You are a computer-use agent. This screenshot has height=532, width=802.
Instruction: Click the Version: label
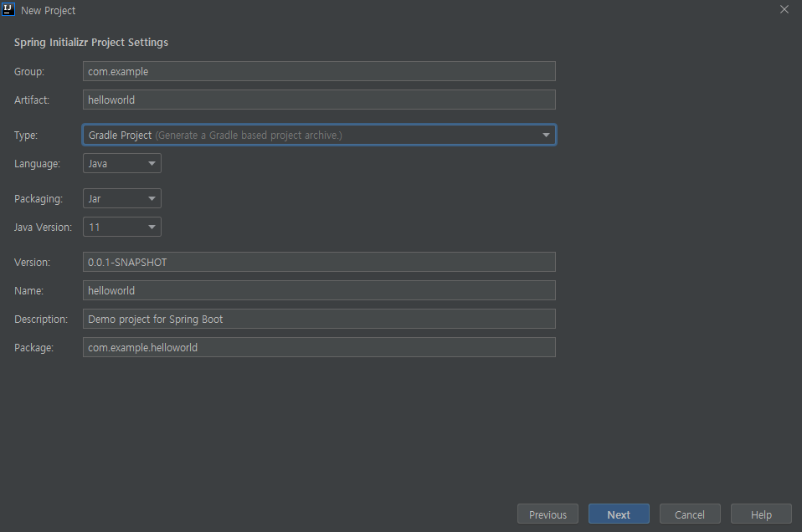tap(32, 263)
